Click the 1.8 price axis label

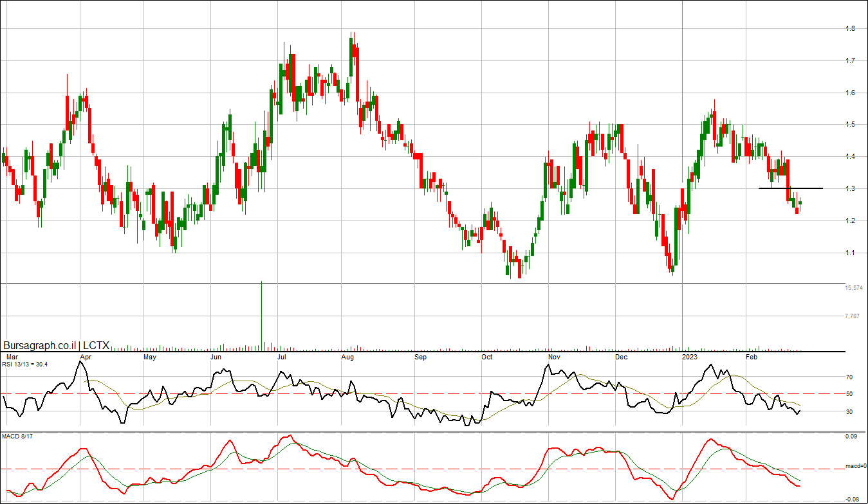click(850, 28)
